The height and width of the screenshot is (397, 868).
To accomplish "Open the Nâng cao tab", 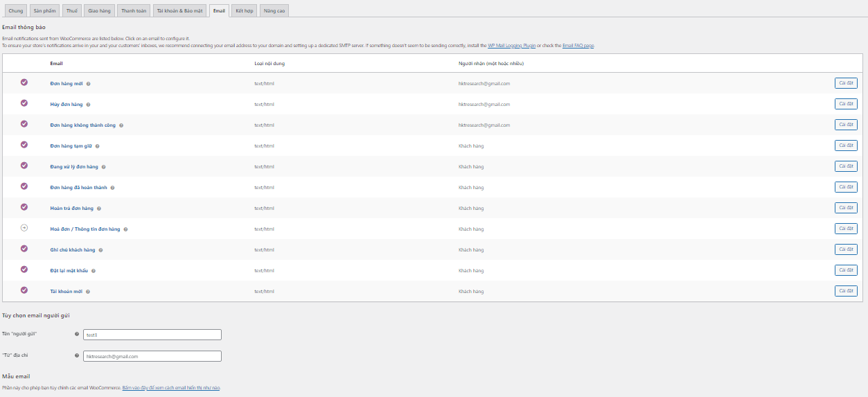I will tap(275, 11).
